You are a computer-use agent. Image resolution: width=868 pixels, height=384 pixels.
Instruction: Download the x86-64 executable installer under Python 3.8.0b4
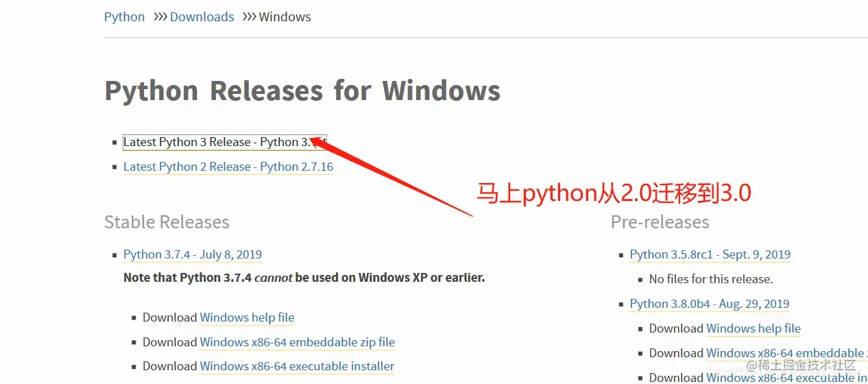coord(787,377)
